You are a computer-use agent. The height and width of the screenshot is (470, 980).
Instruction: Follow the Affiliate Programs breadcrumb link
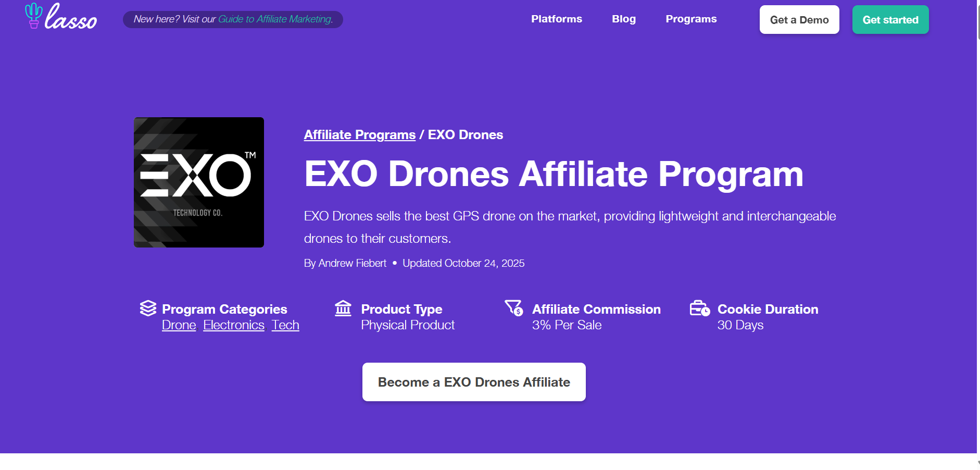[359, 135]
